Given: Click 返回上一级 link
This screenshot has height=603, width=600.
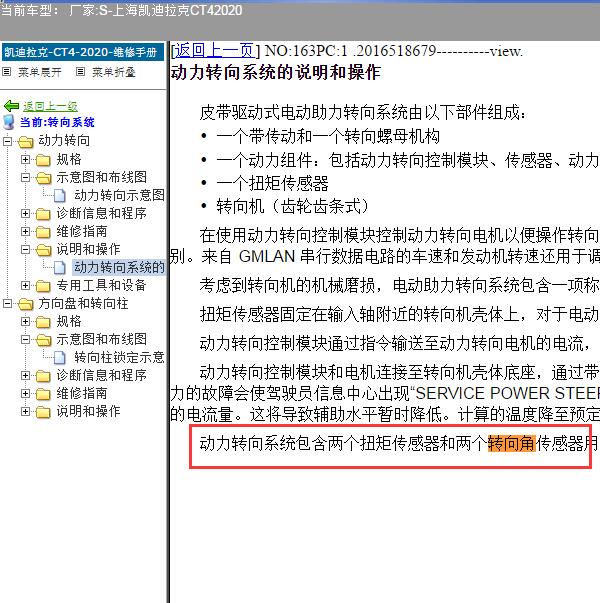Looking at the screenshot, I should coord(50,106).
